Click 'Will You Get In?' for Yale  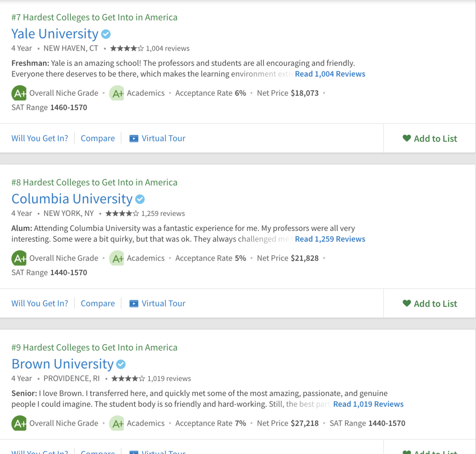[40, 138]
